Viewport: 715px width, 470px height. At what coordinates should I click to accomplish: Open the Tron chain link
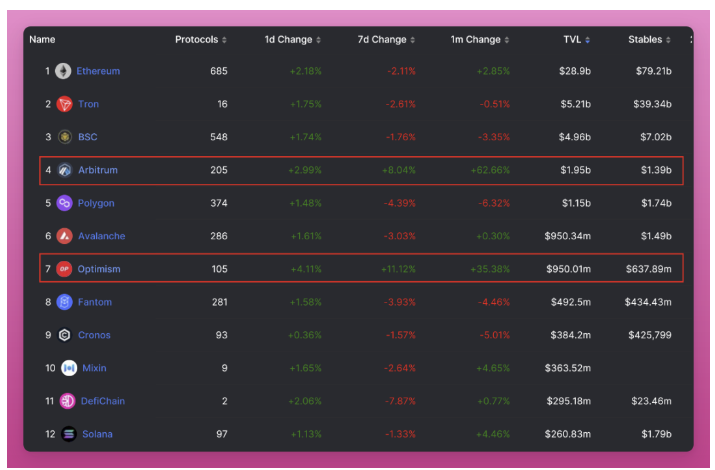point(88,104)
